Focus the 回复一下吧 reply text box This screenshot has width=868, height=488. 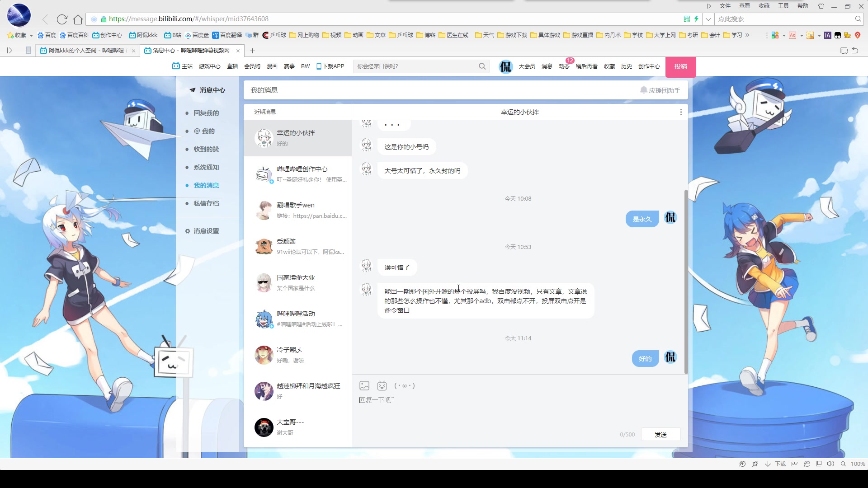[520, 409]
